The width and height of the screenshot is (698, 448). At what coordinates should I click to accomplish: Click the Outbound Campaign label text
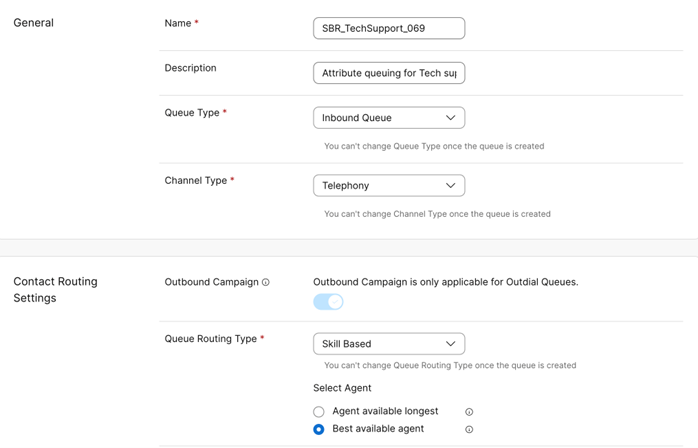tap(211, 282)
